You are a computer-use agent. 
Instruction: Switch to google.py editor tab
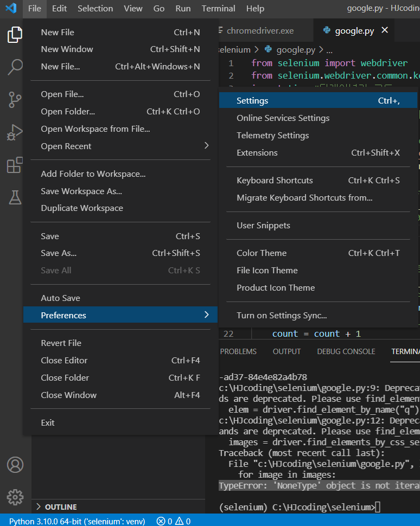coord(354,30)
